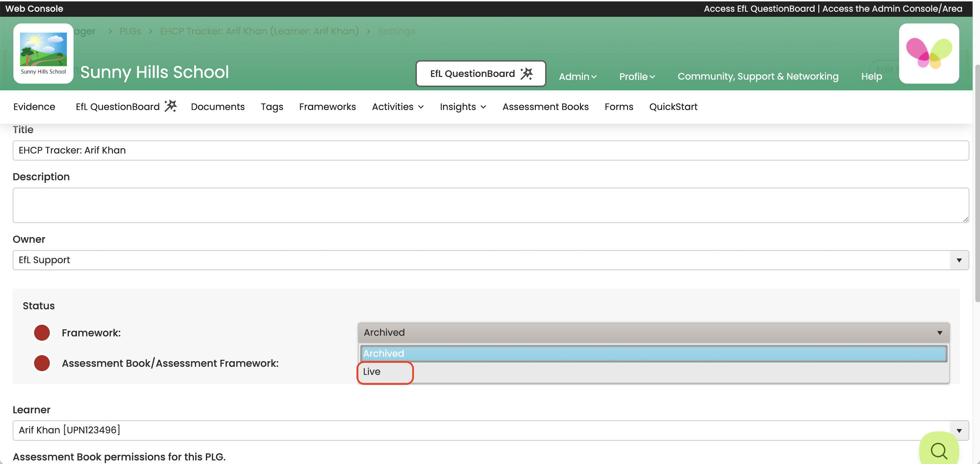Viewport: 980px width, 464px height.
Task: Expand the Owner dropdown arrow
Action: [x=959, y=260]
